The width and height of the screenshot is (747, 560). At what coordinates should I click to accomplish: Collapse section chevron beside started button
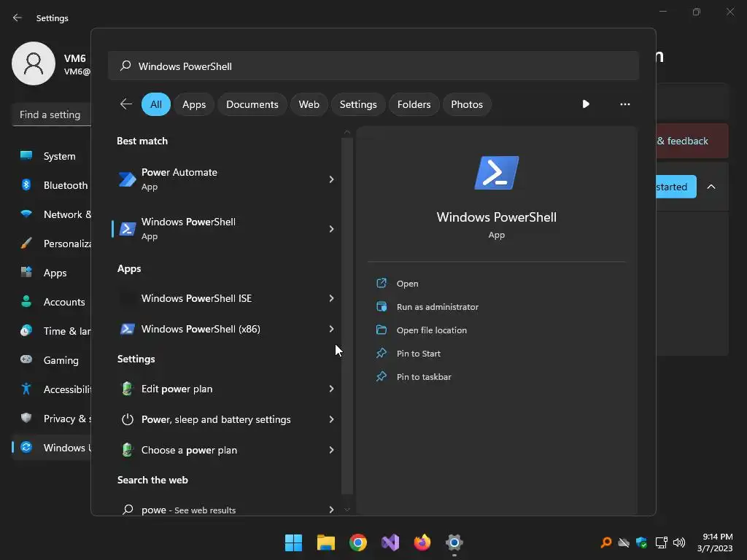(711, 187)
